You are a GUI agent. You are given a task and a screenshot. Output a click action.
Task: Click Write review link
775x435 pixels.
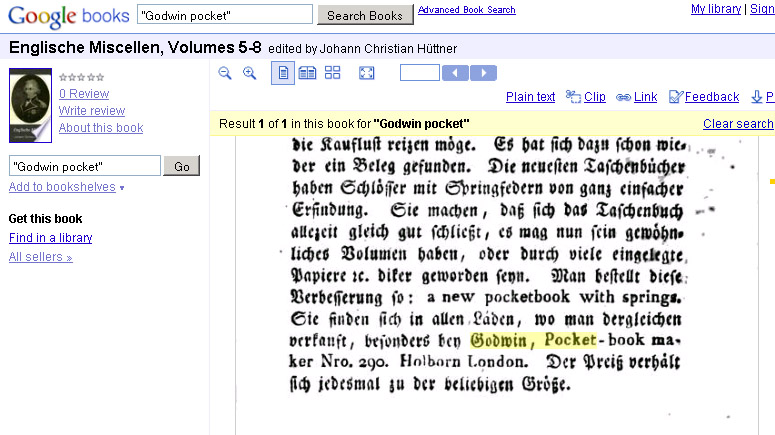pyautogui.click(x=92, y=110)
